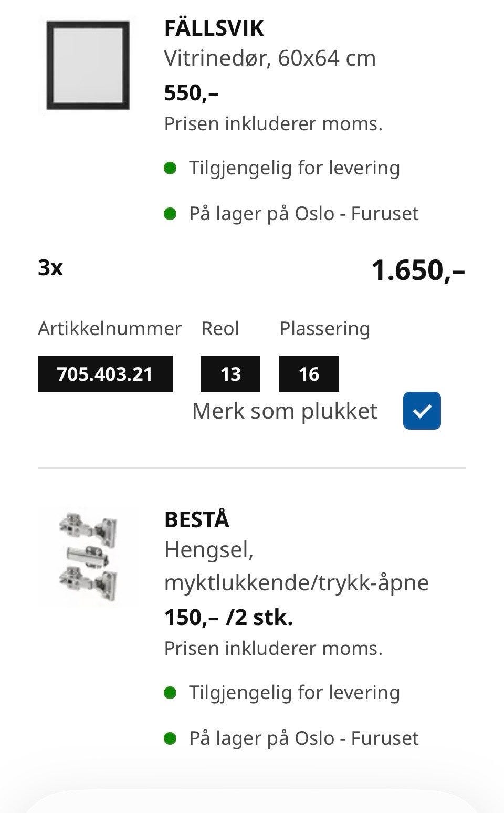
Task: Open the FÄLLSVIK glass door thumbnail
Action: point(88,65)
